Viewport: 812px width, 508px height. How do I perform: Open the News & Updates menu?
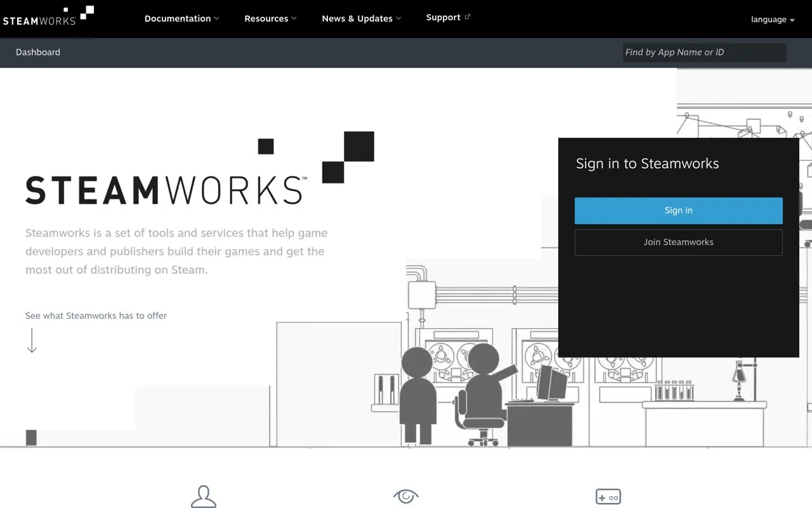click(x=361, y=18)
